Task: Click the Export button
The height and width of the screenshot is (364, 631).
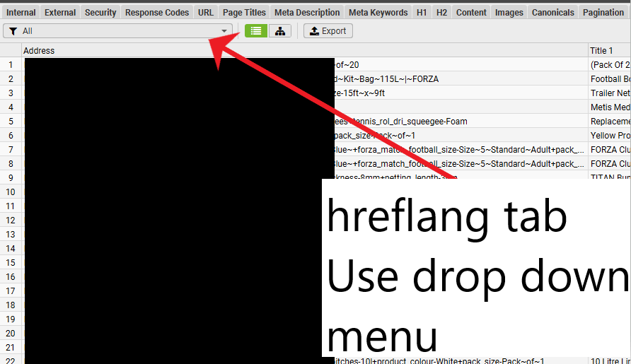Action: pyautogui.click(x=328, y=31)
